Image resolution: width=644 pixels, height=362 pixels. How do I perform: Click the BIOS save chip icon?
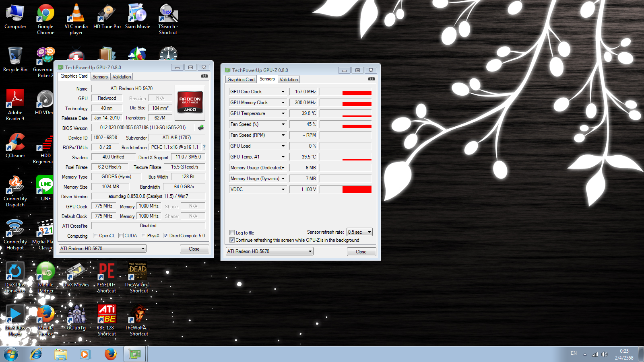click(201, 128)
